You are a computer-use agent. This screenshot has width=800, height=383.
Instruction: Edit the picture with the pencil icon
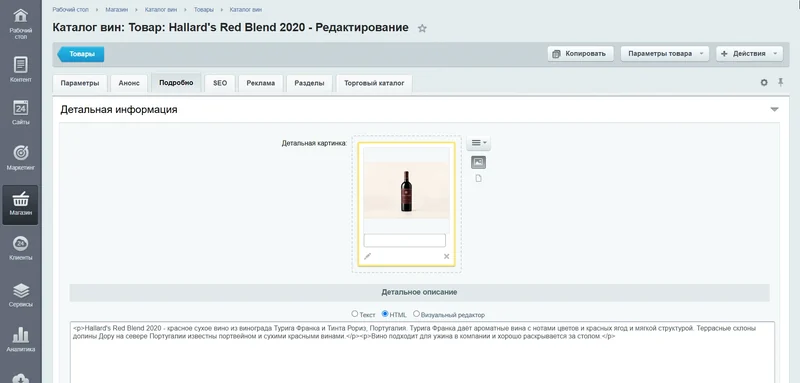tap(367, 256)
